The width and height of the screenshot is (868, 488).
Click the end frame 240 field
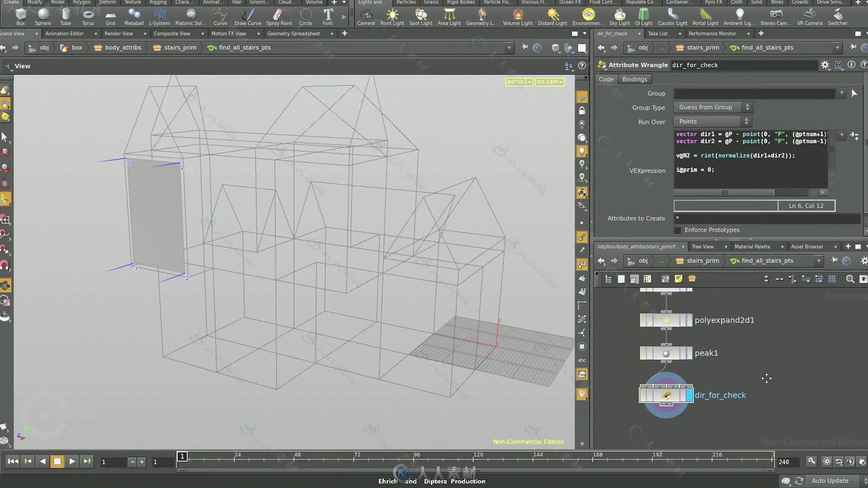788,462
